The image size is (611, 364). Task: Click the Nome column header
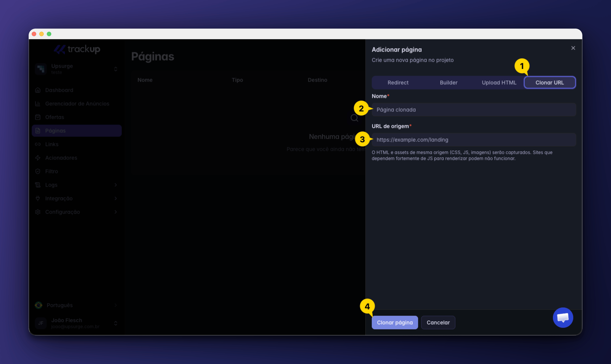pos(145,80)
